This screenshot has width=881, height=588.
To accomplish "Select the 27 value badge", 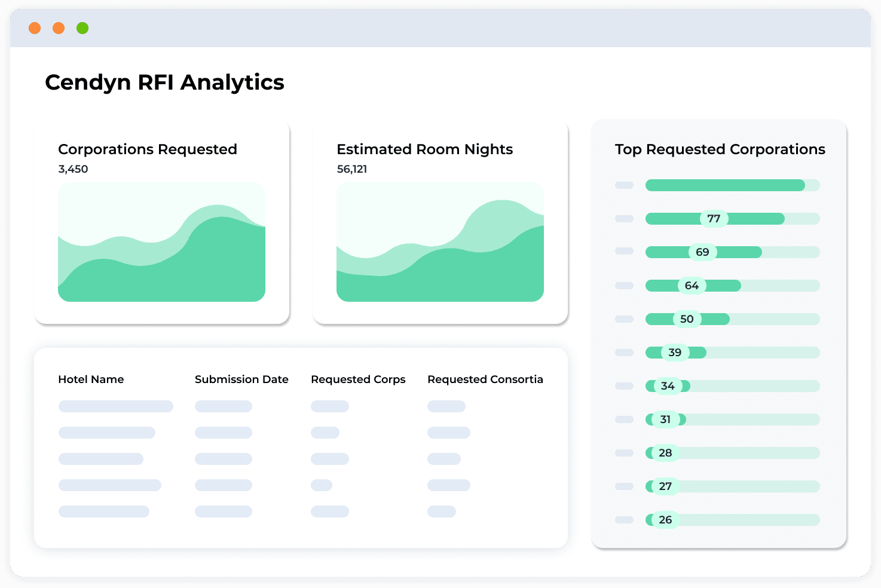I will pyautogui.click(x=665, y=486).
